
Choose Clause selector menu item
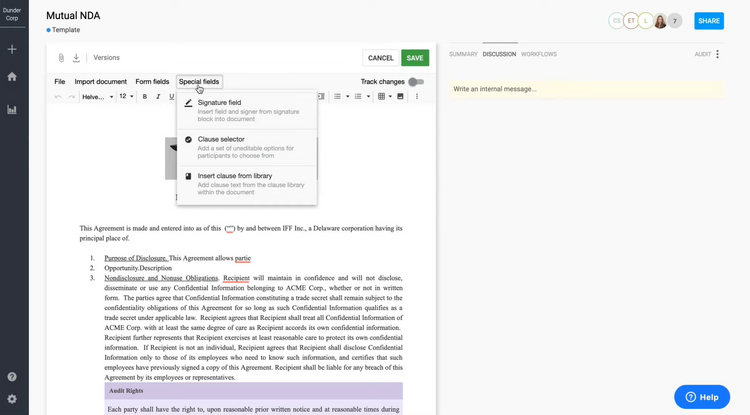(247, 147)
